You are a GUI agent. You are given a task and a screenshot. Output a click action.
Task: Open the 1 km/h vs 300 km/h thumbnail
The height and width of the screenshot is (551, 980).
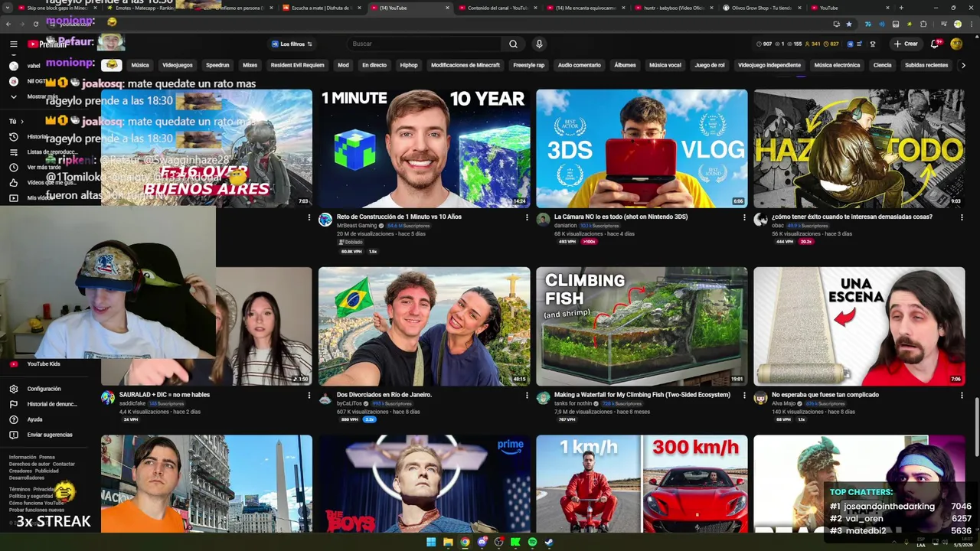(x=642, y=484)
